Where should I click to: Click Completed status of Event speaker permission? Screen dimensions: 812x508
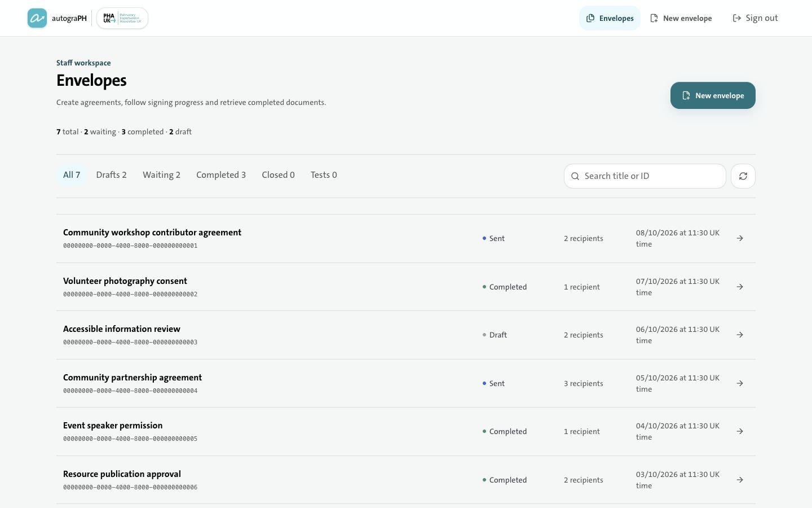point(505,431)
